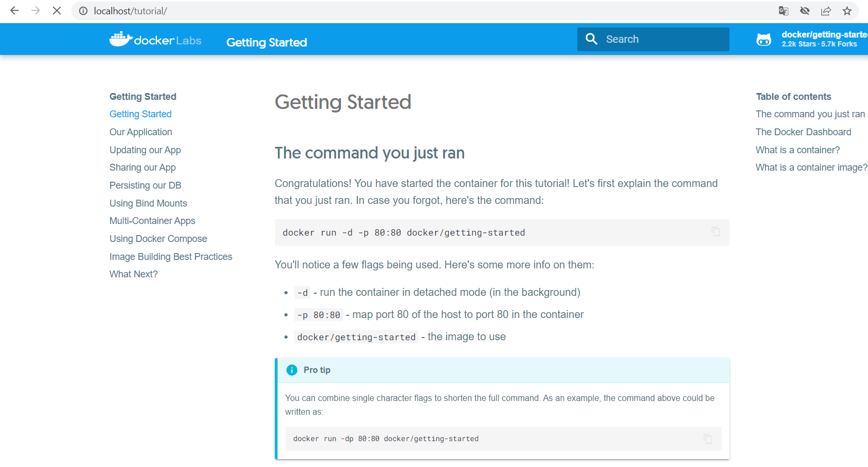Focus the Search input field
Image resolution: width=868 pixels, height=467 pixels.
pyautogui.click(x=653, y=39)
